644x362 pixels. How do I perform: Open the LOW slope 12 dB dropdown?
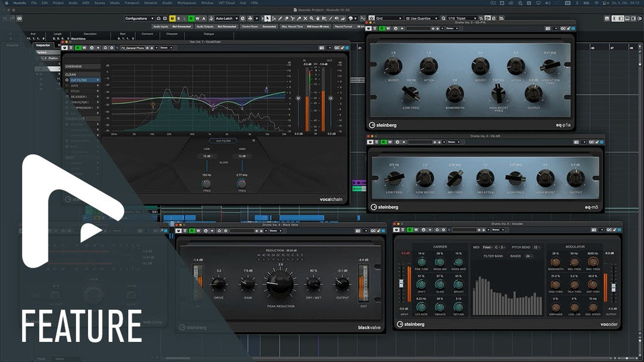[x=207, y=156]
